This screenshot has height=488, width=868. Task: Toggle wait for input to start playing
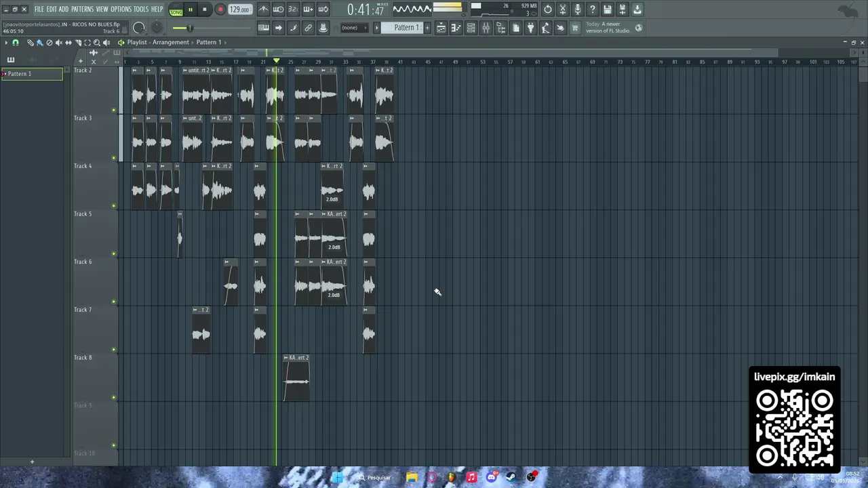(x=278, y=9)
